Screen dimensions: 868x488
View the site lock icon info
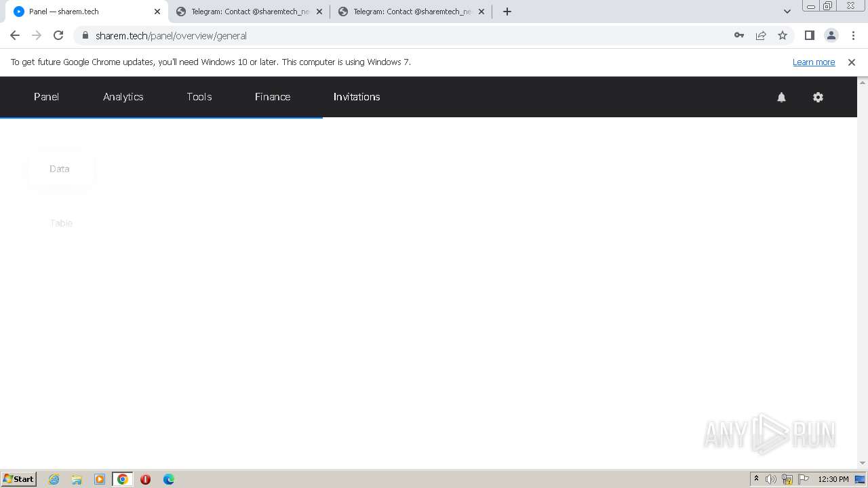tap(85, 35)
